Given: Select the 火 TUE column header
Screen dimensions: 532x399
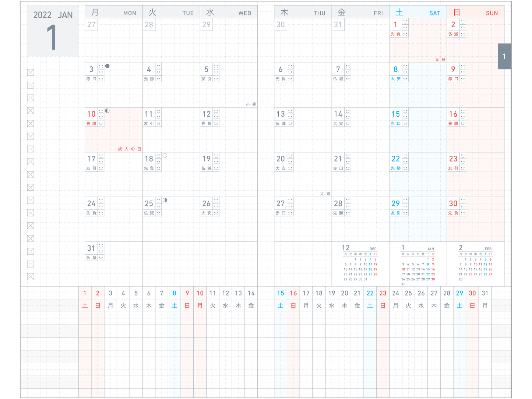Looking at the screenshot, I should point(171,12).
